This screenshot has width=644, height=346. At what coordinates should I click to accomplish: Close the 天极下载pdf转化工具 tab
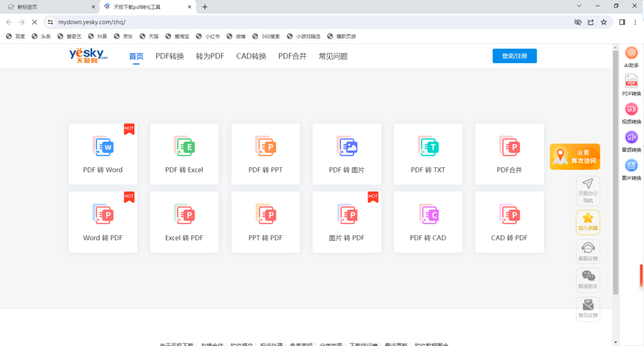pyautogui.click(x=189, y=7)
